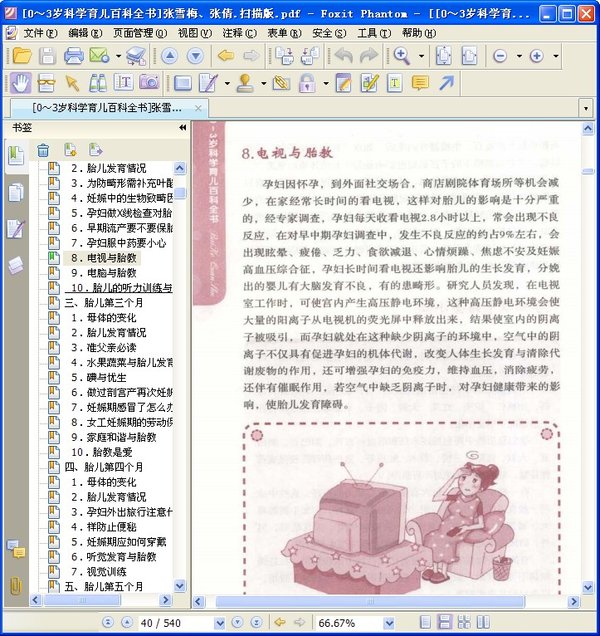This screenshot has height=636, width=600.
Task: Open the page number dropdown
Action: click(219, 623)
